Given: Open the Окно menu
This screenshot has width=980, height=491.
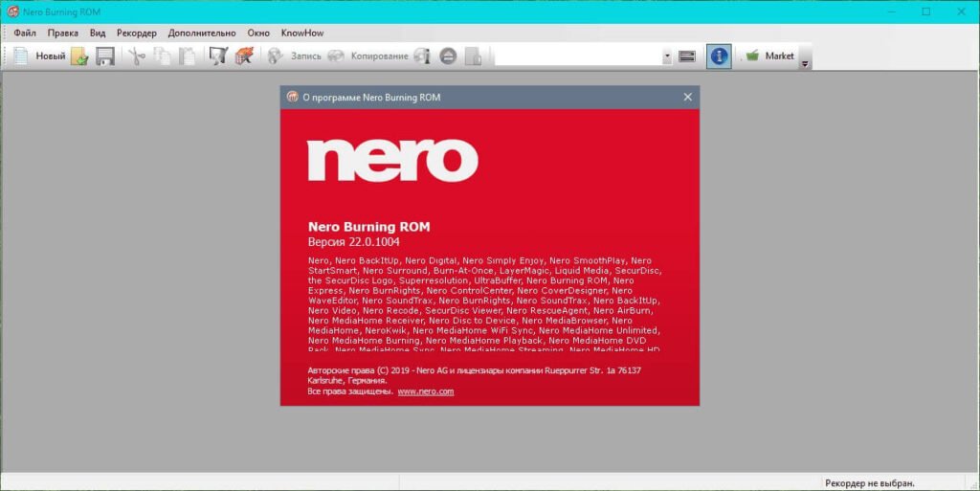Looking at the screenshot, I should tap(258, 33).
